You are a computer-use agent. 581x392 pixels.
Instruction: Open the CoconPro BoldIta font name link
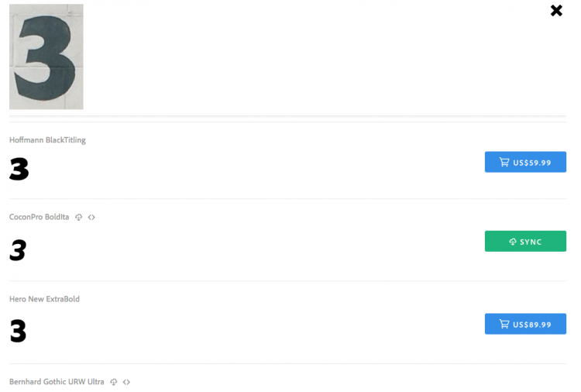(x=39, y=217)
